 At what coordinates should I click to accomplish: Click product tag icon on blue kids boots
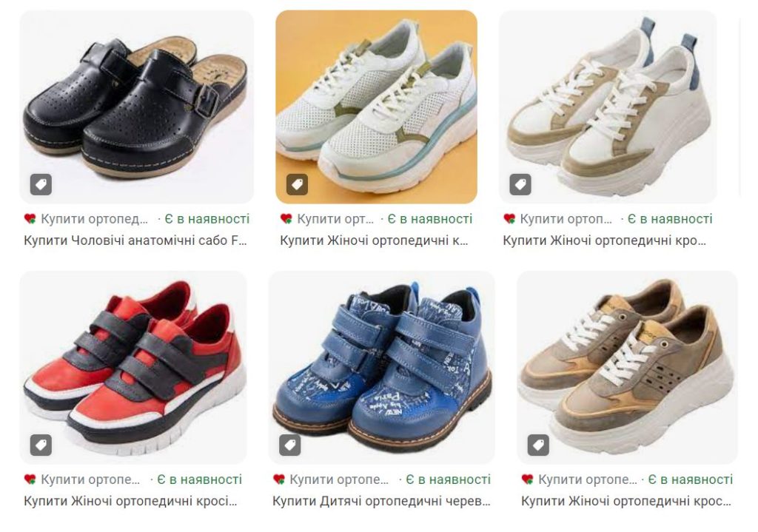click(x=290, y=445)
